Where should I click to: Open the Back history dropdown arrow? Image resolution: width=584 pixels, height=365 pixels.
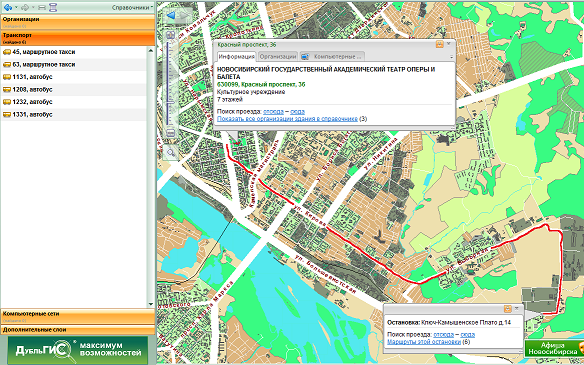coord(16,7)
